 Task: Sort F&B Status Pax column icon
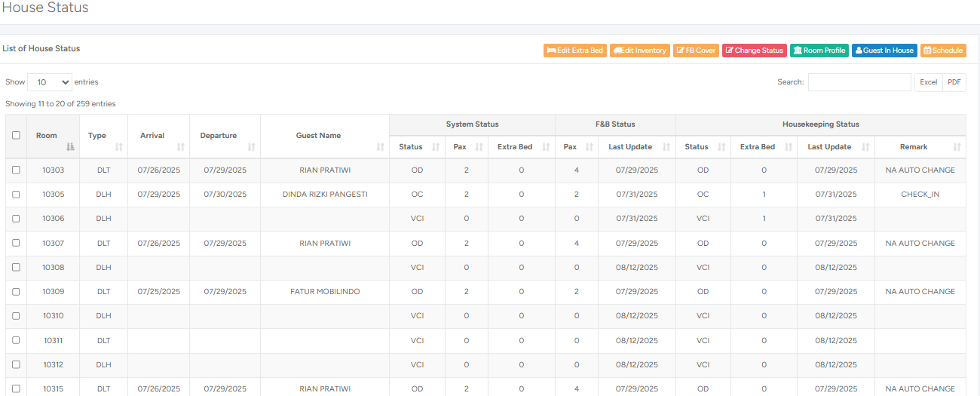coord(589,147)
